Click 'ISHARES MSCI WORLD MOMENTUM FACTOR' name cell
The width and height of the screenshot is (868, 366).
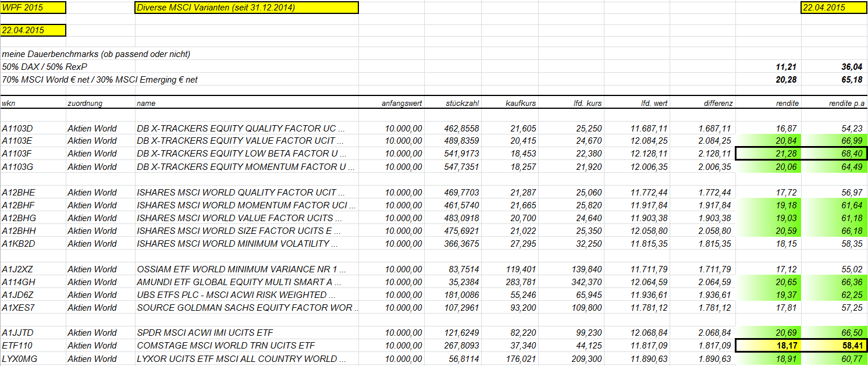(247, 205)
